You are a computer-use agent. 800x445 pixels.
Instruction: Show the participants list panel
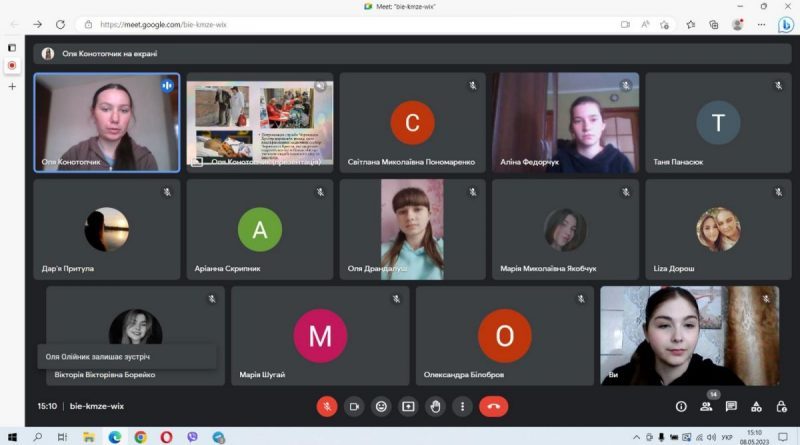point(706,407)
